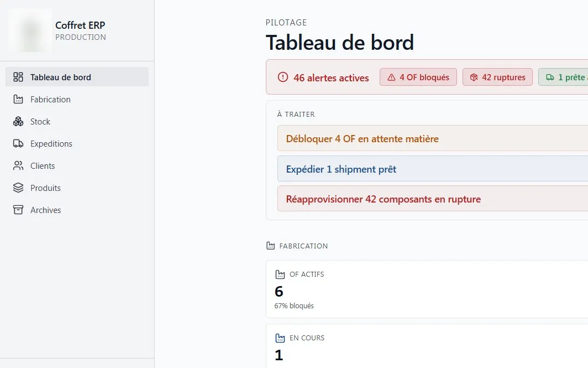
Task: Navigate to Expeditions
Action: [77, 143]
